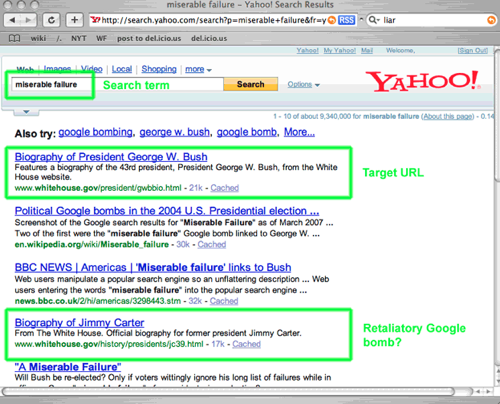Open Cached link for the Wikipedia result
Viewport: 500px width, 404px height.
click(212, 245)
